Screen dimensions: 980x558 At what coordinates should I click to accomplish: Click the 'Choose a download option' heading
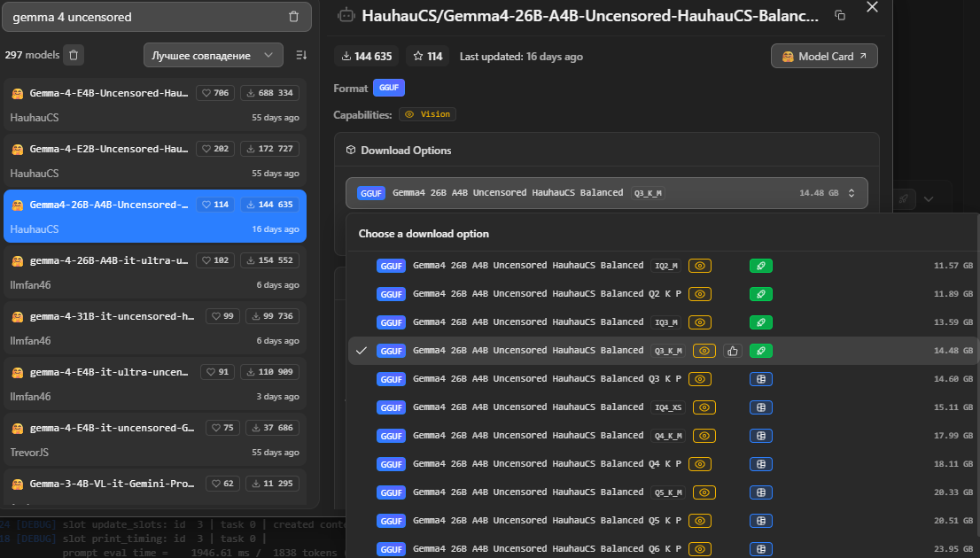(x=424, y=234)
